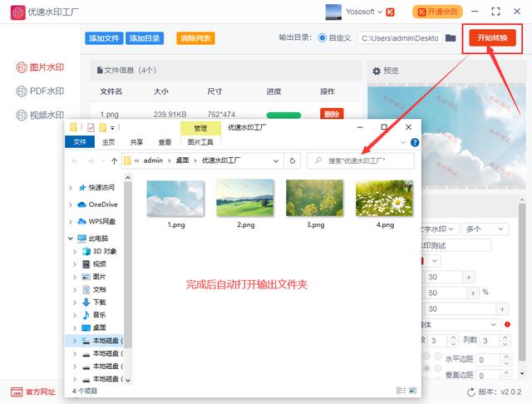The width and height of the screenshot is (532, 404).
Task: Expand the Explorer ribbon chevron
Action: coord(403,142)
